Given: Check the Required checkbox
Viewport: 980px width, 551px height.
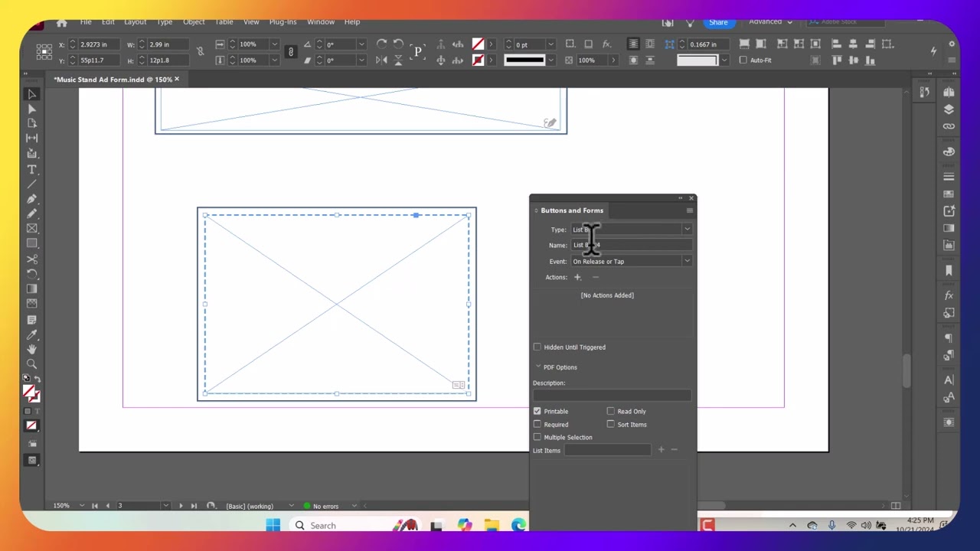Looking at the screenshot, I should (537, 425).
